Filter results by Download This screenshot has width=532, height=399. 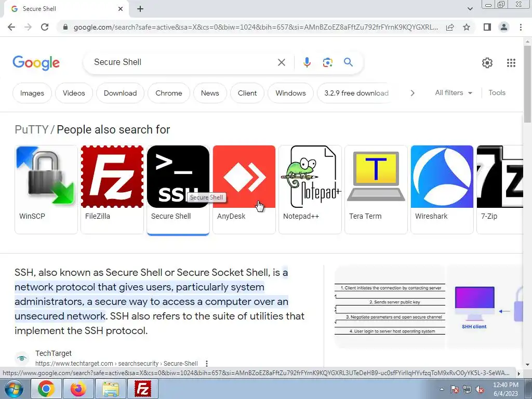pos(120,93)
